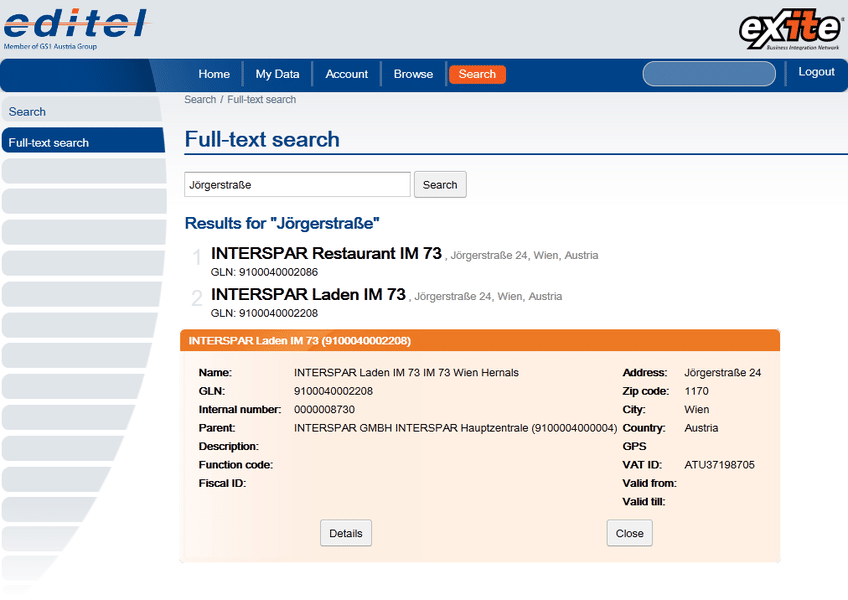Close the INTERSPAR Laden detail panel
The image size is (848, 600).
pos(630,533)
